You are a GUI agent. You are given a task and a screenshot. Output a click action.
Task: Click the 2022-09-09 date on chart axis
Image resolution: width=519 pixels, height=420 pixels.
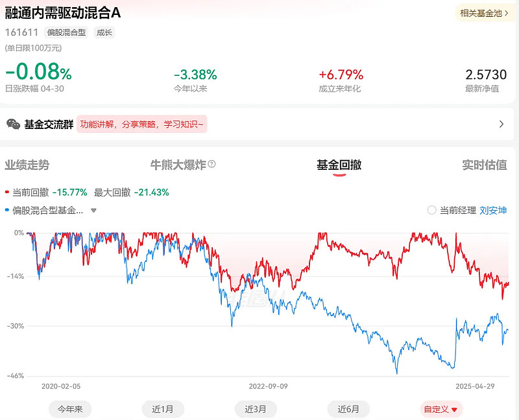click(x=268, y=386)
